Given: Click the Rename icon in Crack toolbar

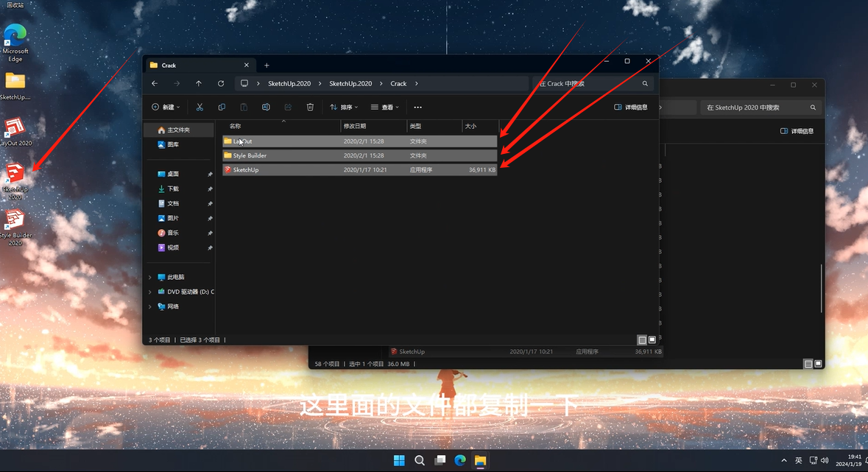Looking at the screenshot, I should [x=266, y=107].
